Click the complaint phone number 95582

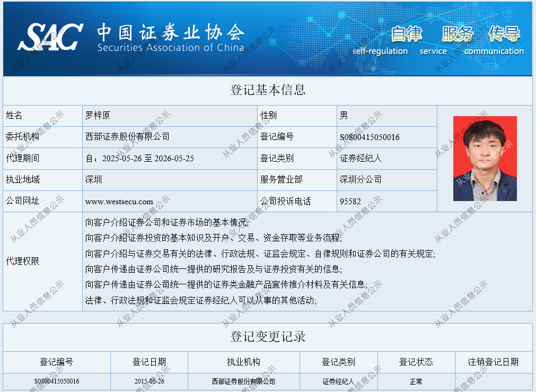(350, 202)
